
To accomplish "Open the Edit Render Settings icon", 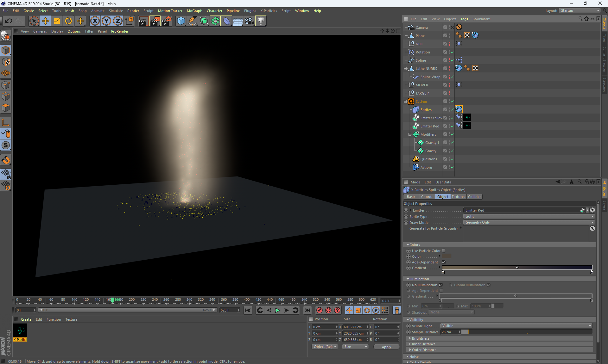I will click(166, 21).
